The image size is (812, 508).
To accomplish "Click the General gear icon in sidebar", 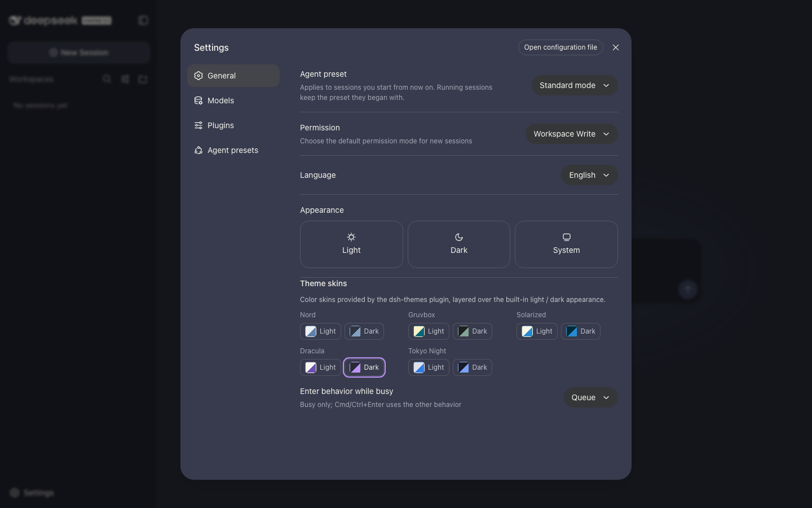I will (198, 76).
